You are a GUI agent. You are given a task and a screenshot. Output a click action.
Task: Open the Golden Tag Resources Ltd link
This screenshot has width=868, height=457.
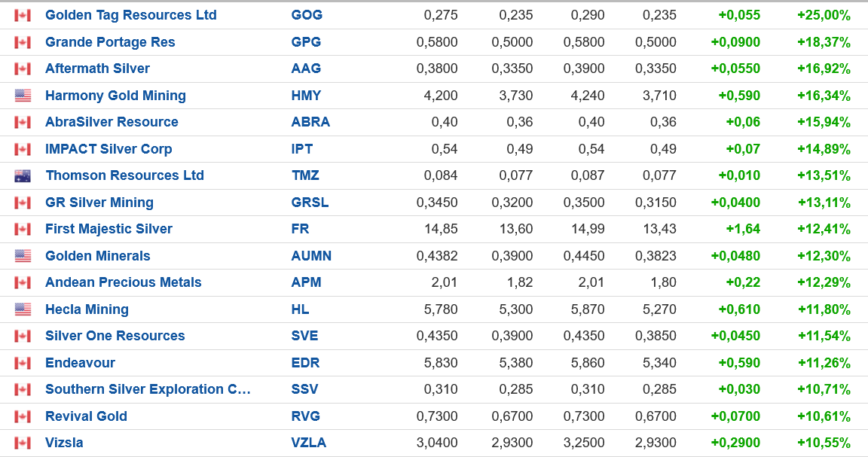pos(130,15)
